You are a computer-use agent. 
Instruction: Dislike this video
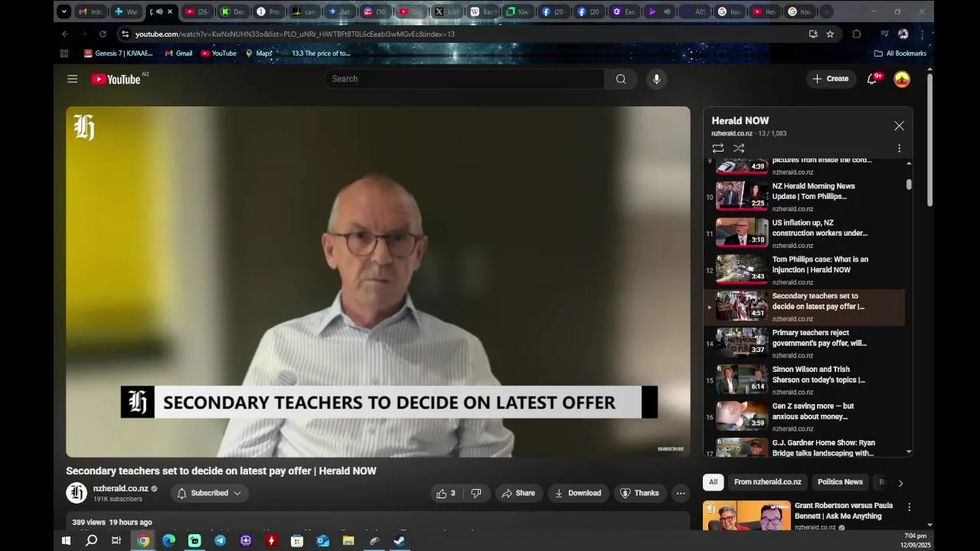475,493
